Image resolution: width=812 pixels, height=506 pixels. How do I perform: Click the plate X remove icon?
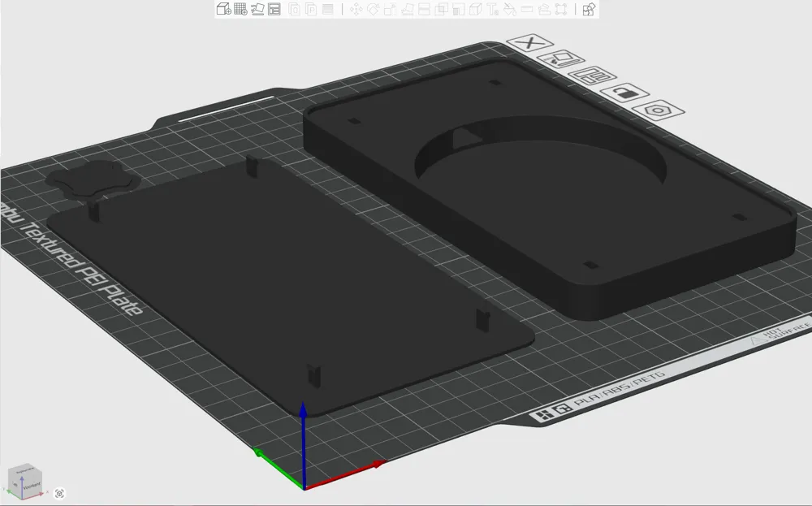[529, 42]
